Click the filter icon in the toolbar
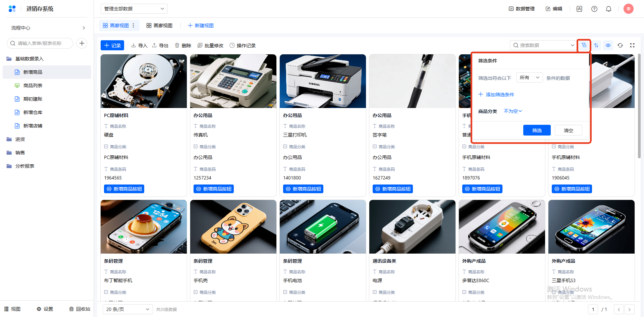Viewport: 644px width, 317px height. tap(584, 45)
